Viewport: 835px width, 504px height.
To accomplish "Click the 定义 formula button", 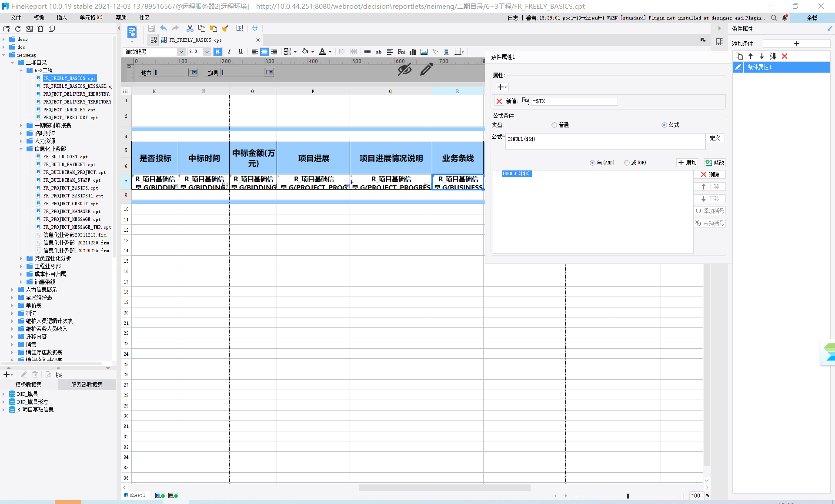I will (715, 138).
